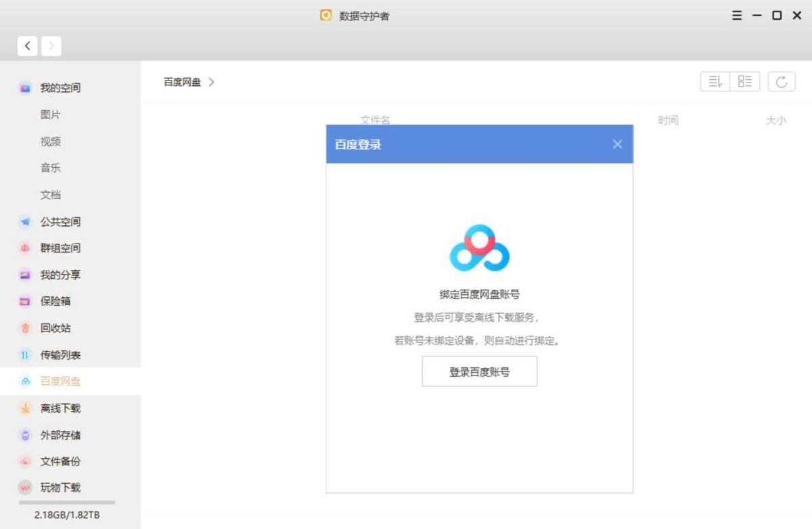This screenshot has height=529, width=812.
Task: Click the 外部存储 storage icon
Action: pyautogui.click(x=25, y=436)
